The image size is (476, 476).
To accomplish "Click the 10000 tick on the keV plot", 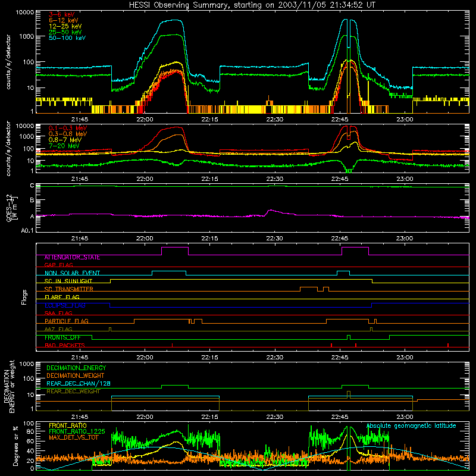I will [x=25, y=12].
